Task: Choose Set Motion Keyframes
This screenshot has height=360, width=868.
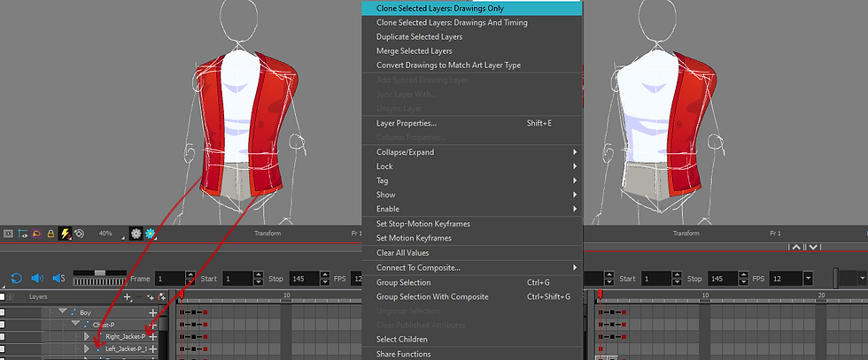Action: click(x=471, y=238)
